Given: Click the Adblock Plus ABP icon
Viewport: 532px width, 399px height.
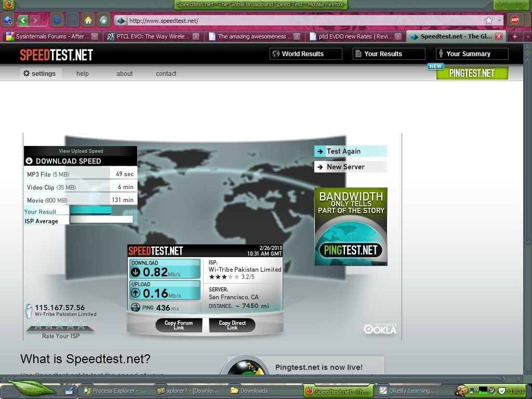Looking at the screenshot, I should click(x=514, y=20).
